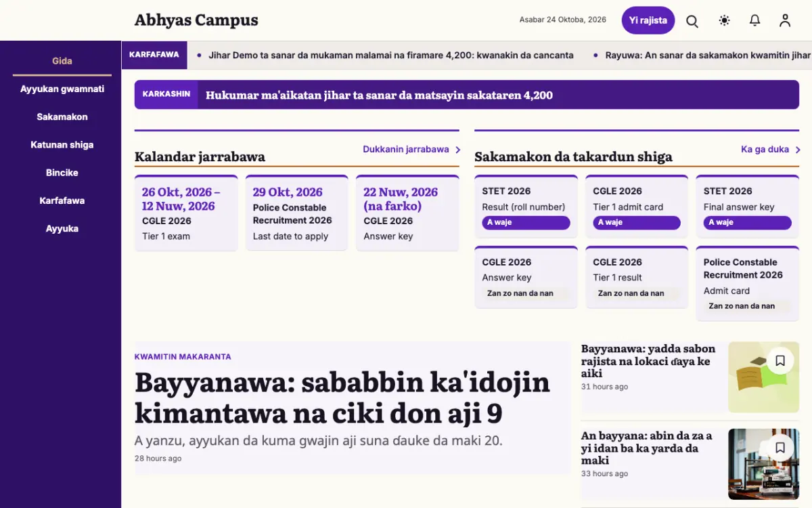This screenshot has height=508, width=812.
Task: Click the subtitle 'A yanzu, ayyukan da kuma gwajin'
Action: point(319,440)
